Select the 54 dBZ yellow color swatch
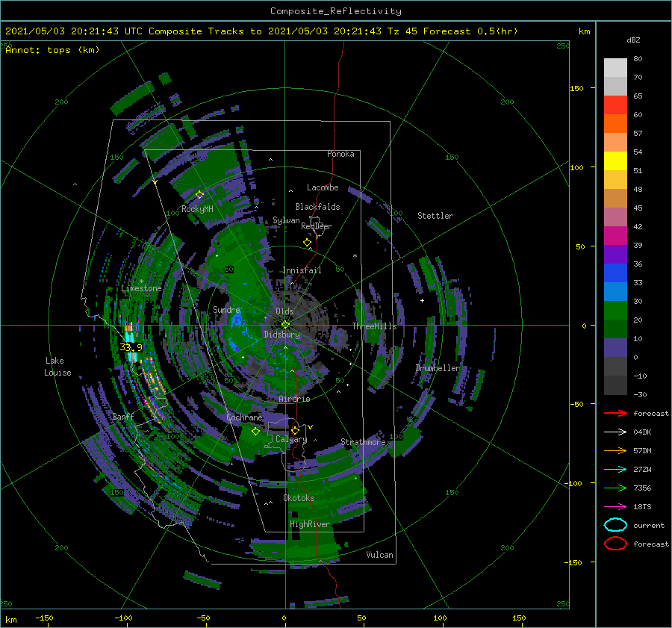This screenshot has width=672, height=628. coord(615,161)
